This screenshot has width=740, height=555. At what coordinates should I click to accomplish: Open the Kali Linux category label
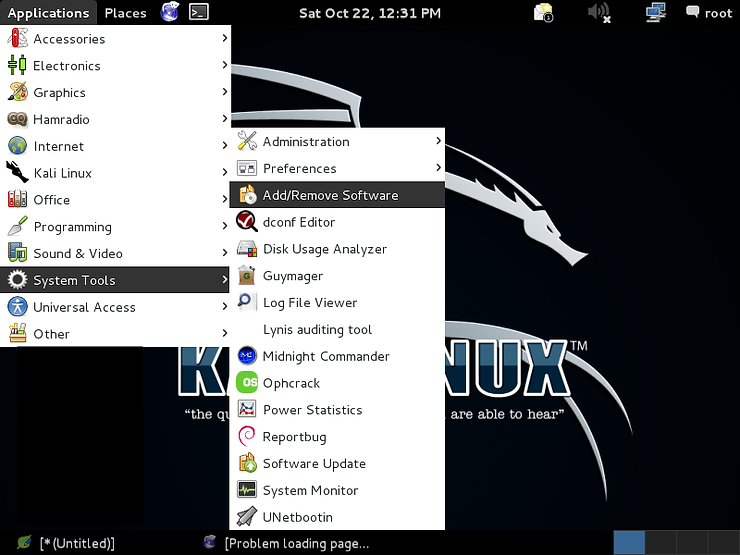[x=63, y=173]
